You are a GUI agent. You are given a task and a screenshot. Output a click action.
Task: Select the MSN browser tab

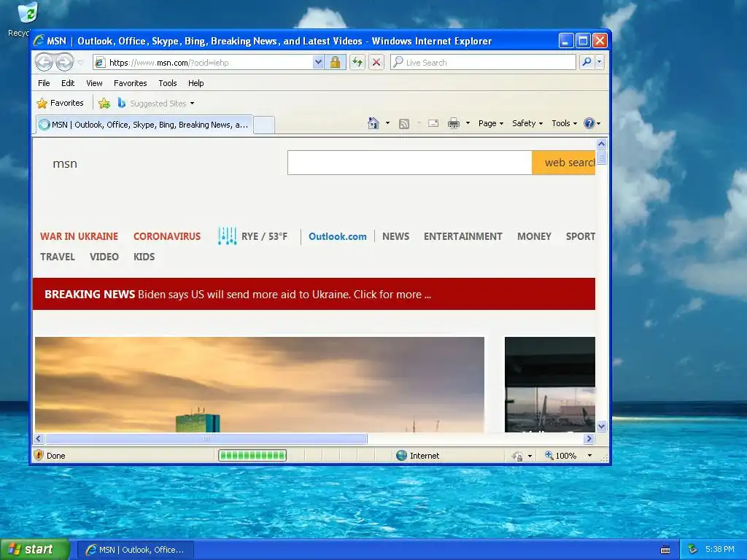(x=144, y=125)
